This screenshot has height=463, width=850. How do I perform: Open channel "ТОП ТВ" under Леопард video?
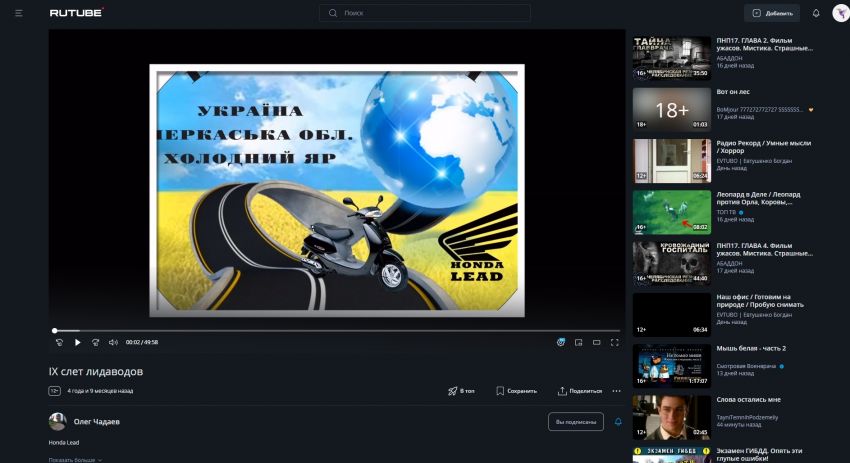(726, 212)
